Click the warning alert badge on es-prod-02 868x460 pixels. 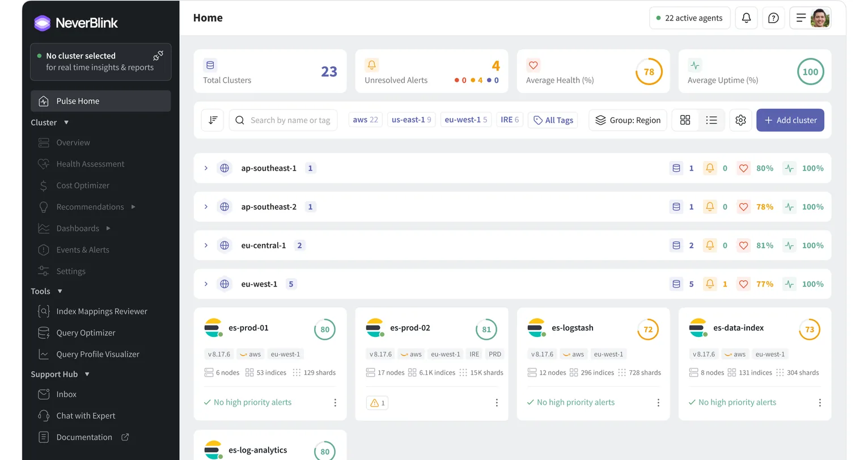point(378,403)
